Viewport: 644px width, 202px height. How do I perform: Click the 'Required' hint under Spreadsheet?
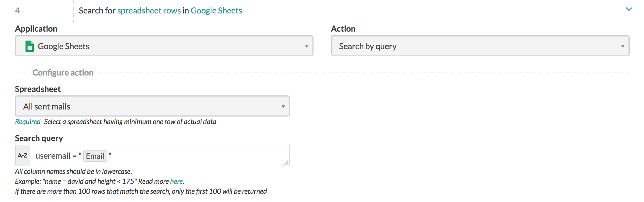28,122
